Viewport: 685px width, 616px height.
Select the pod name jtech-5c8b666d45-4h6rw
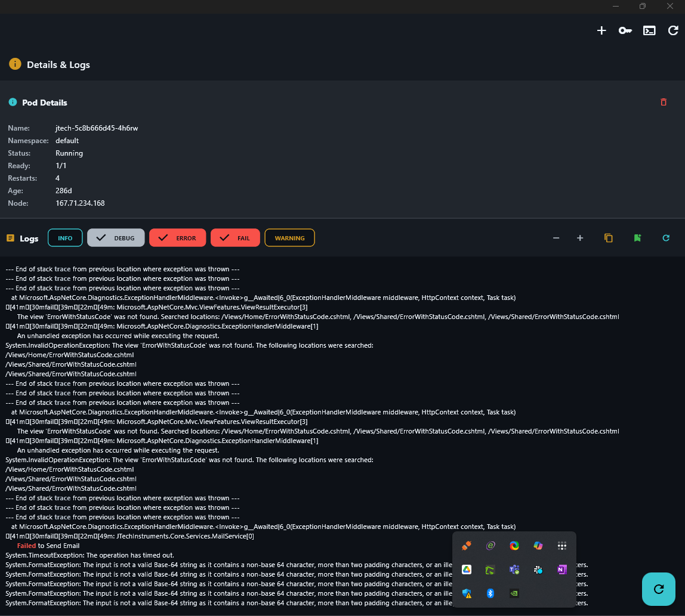tap(96, 128)
